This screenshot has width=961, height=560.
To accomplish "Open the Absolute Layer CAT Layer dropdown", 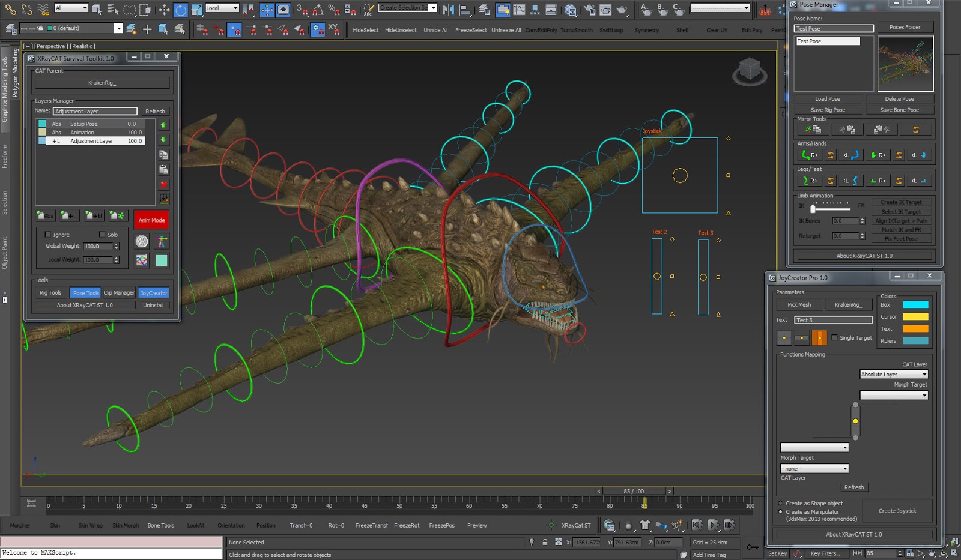I will coord(894,373).
